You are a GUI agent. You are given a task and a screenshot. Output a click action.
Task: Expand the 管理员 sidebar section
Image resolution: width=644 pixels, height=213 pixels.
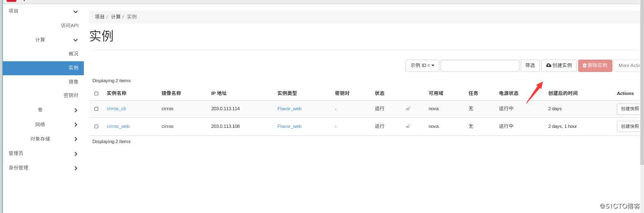click(76, 153)
